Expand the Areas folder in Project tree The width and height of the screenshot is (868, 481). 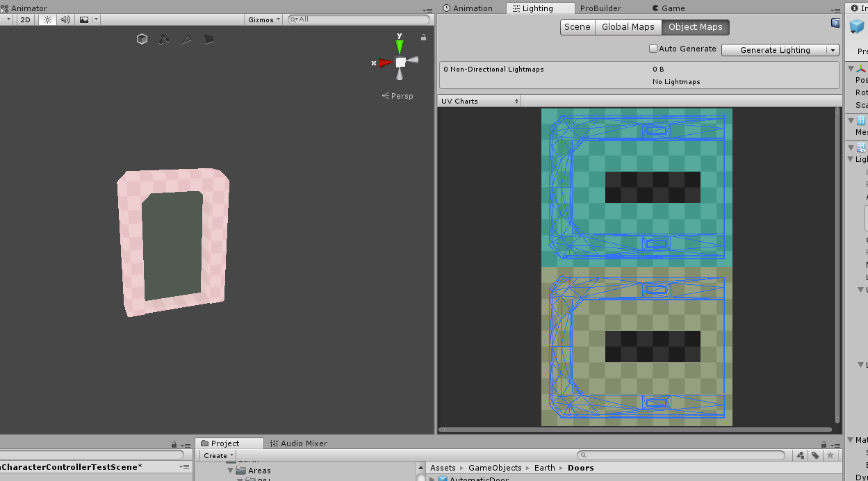point(230,471)
